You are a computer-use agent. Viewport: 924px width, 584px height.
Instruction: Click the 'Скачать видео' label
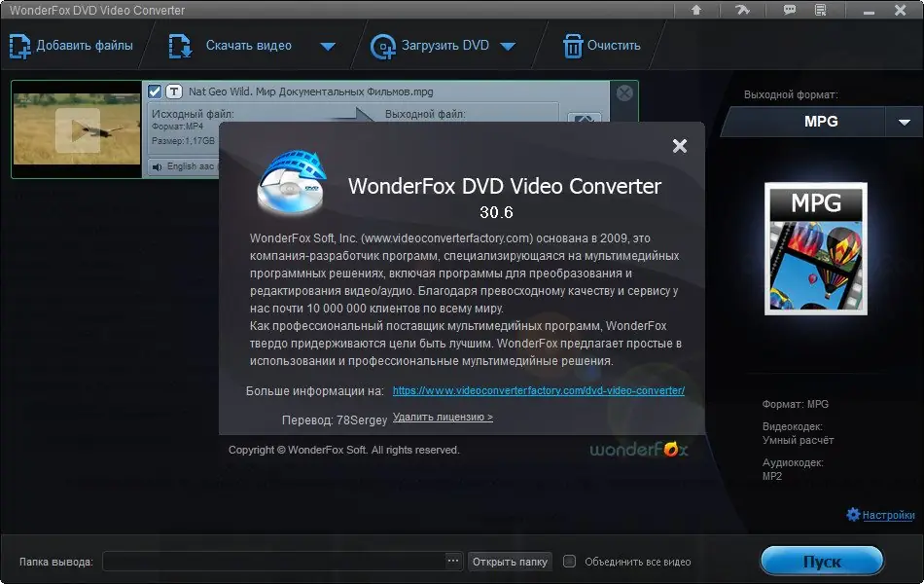click(x=249, y=46)
